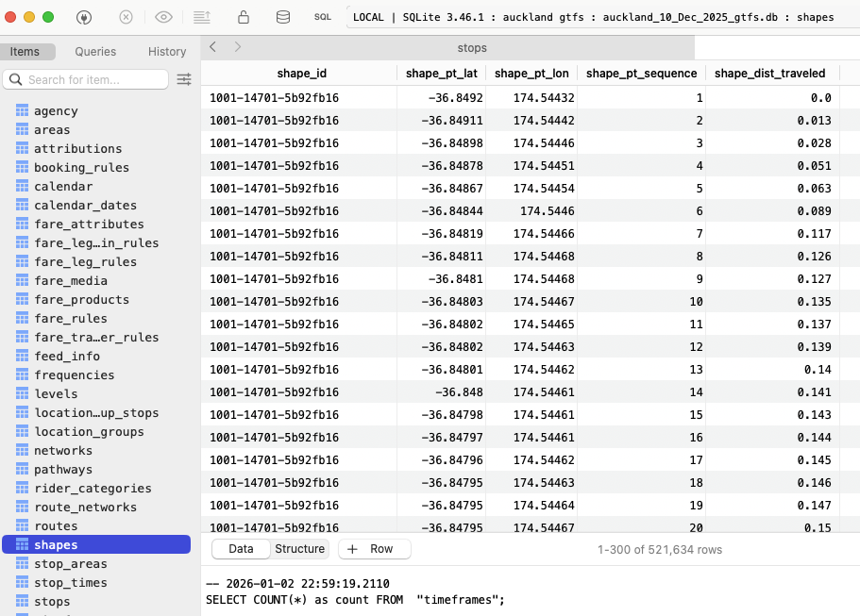Add a new row with + Row
This screenshot has width=860, height=616.
pyautogui.click(x=373, y=549)
